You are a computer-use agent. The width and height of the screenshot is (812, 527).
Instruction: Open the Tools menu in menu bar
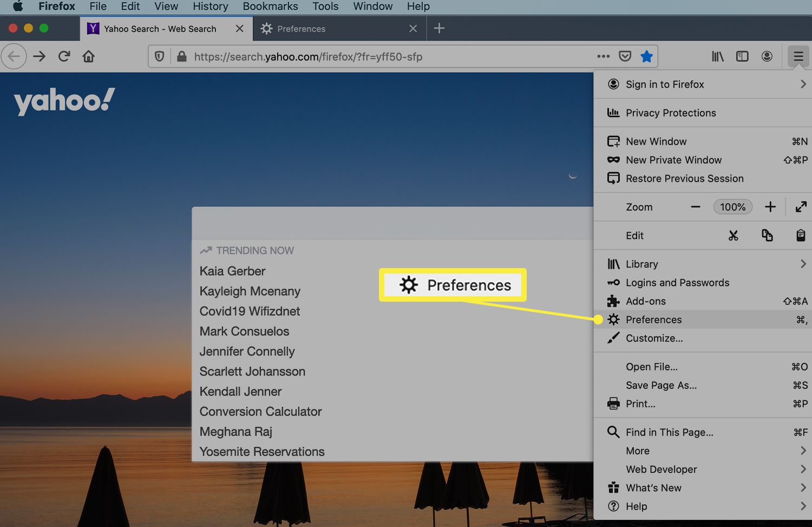tap(325, 6)
